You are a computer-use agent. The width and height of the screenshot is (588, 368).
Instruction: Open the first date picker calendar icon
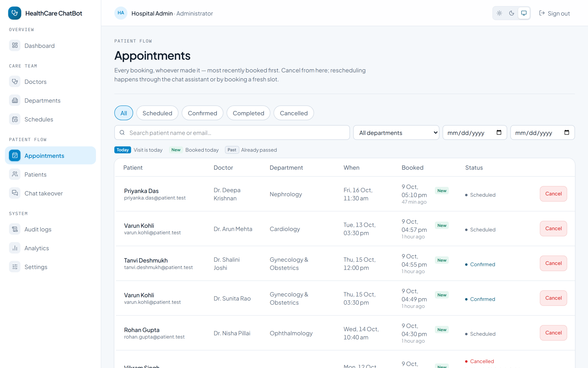(x=499, y=132)
